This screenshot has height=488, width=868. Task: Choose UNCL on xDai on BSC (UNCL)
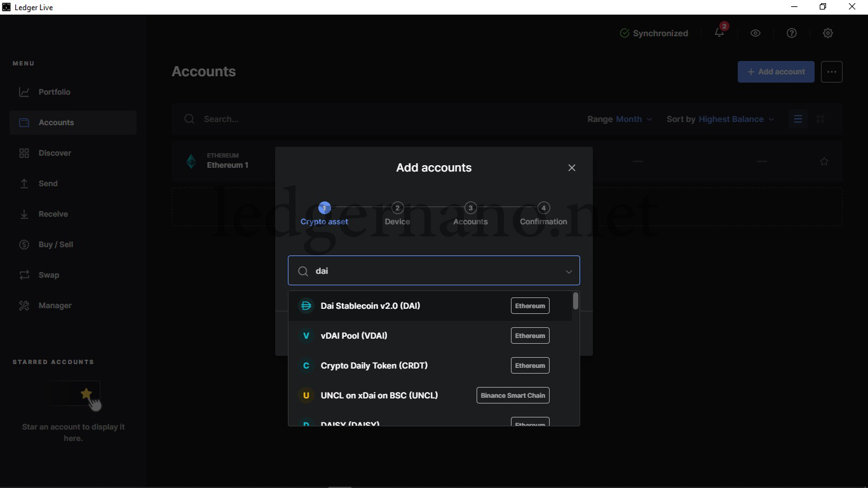430,395
